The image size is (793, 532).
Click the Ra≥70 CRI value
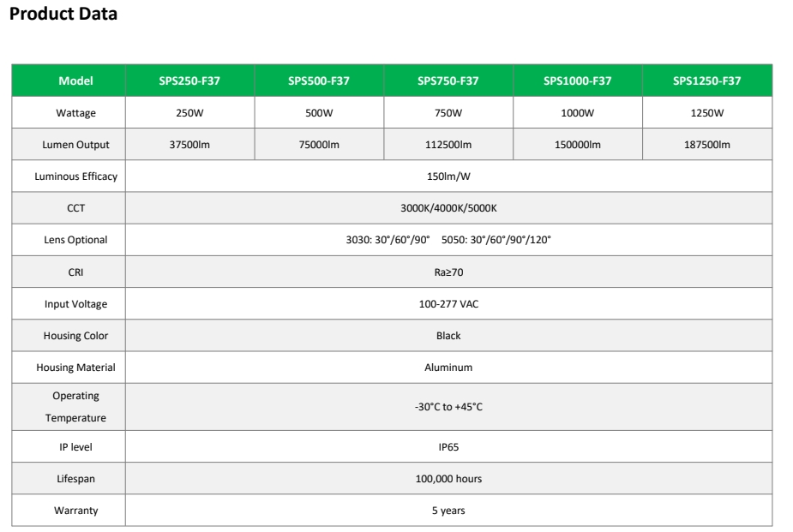pyautogui.click(x=448, y=272)
